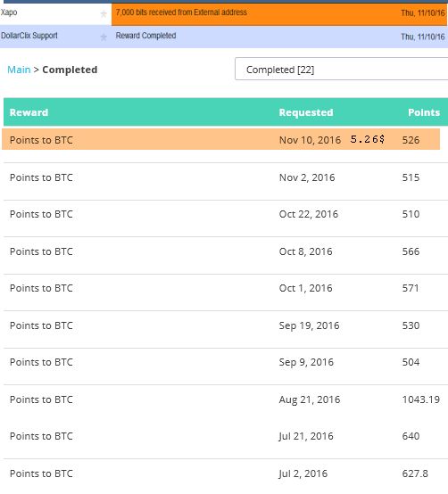Sort by the Points column header
This screenshot has width=448, height=494.
[x=424, y=112]
